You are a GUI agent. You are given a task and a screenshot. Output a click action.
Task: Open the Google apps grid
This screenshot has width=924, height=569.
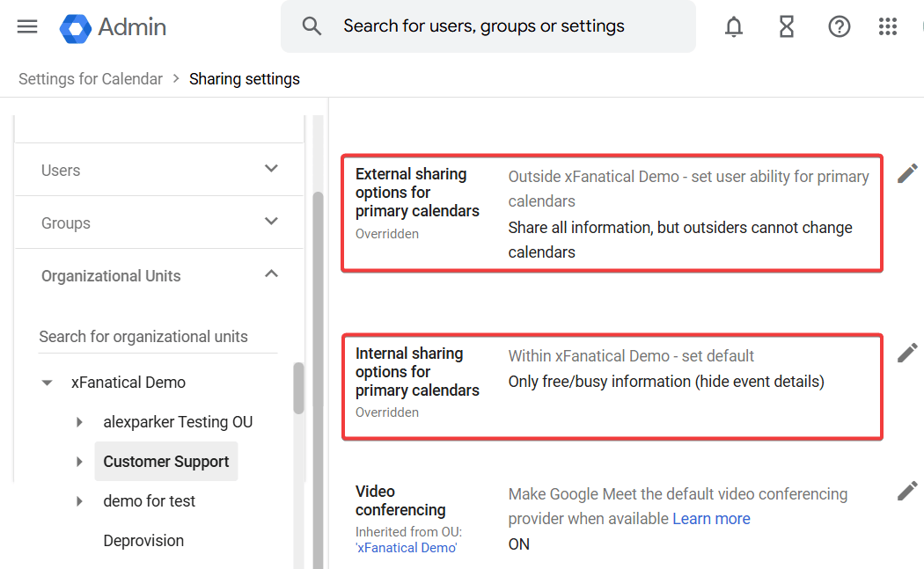(887, 26)
